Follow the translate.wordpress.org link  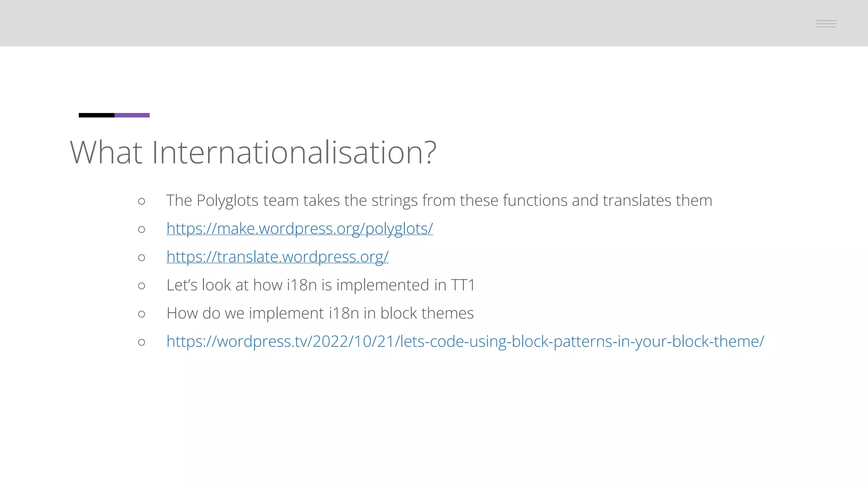277,257
